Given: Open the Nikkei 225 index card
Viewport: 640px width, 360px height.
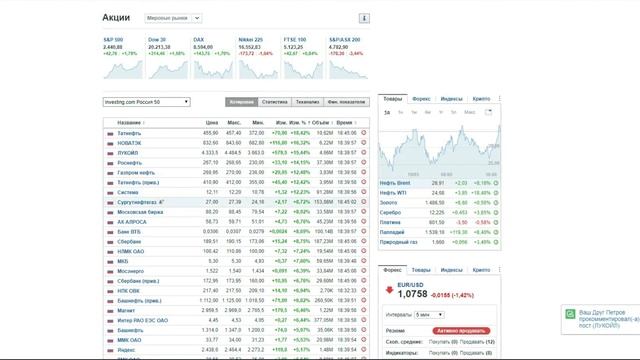Looking at the screenshot, I should (x=251, y=40).
